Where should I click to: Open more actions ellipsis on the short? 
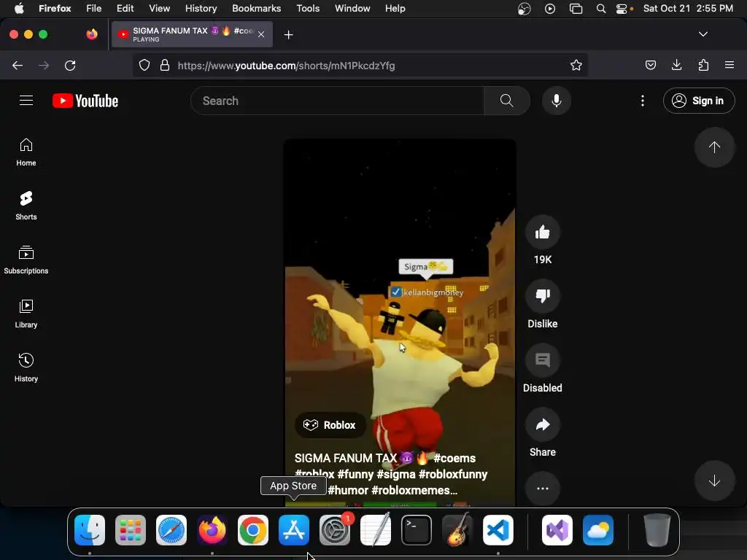point(543,489)
